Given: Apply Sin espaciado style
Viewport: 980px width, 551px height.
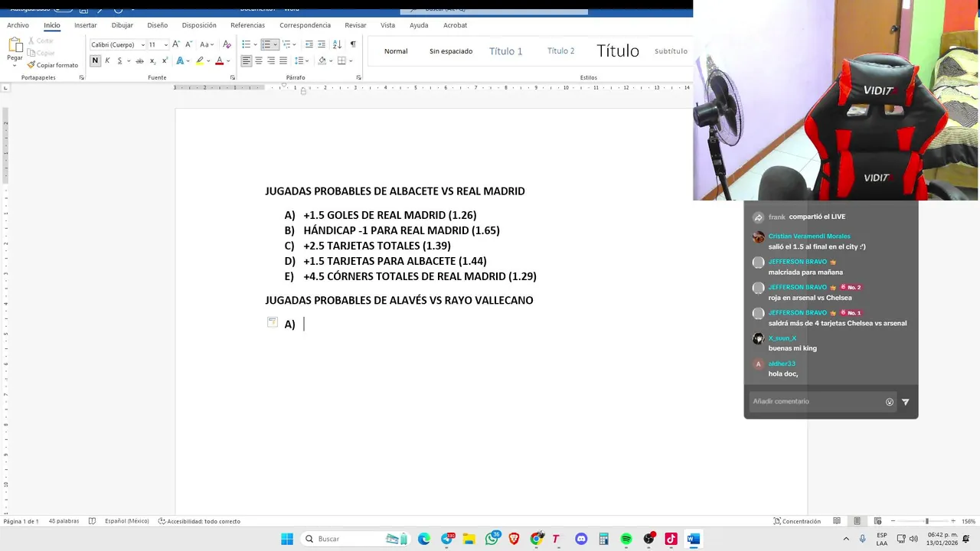Looking at the screenshot, I should [451, 51].
